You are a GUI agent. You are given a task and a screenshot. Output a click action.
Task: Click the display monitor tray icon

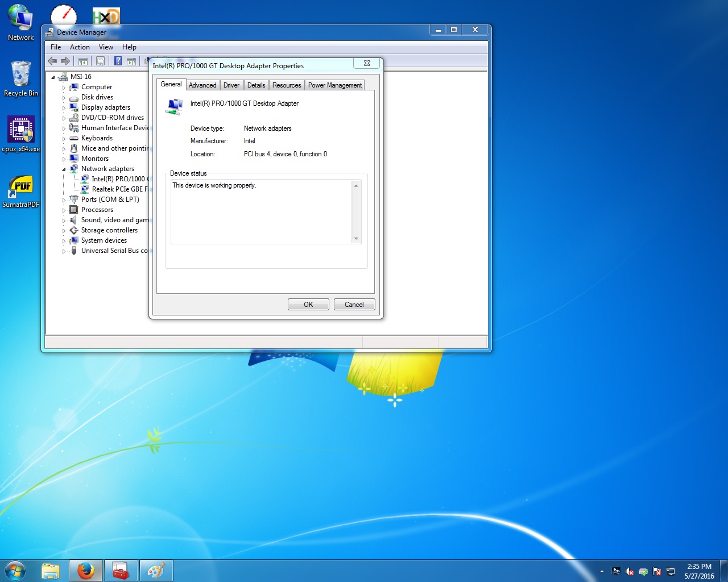point(616,571)
